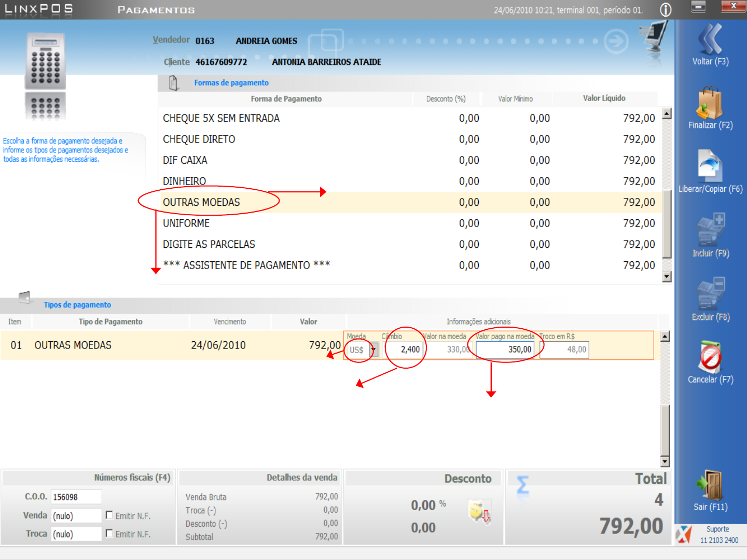Check Emitir N.F. for Troca
Screen dimensions: 747x560
coord(109,533)
